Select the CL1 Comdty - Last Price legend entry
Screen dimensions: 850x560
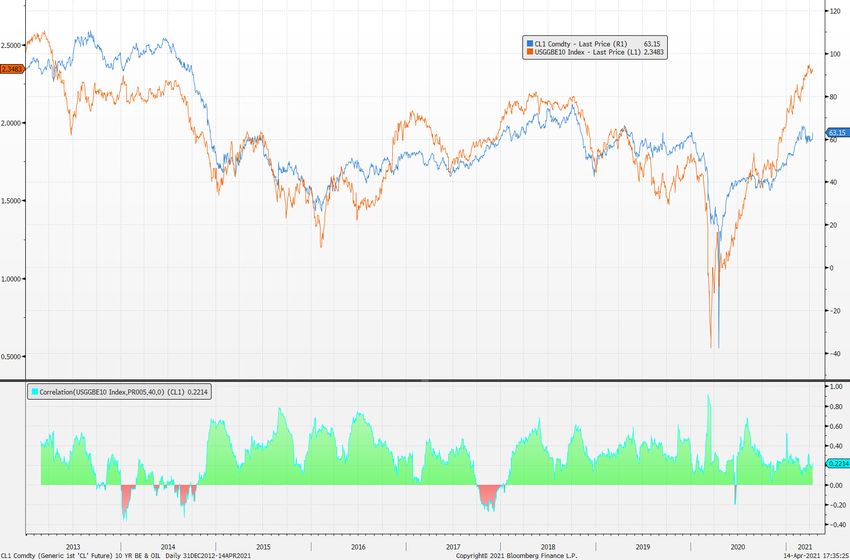coord(595,43)
